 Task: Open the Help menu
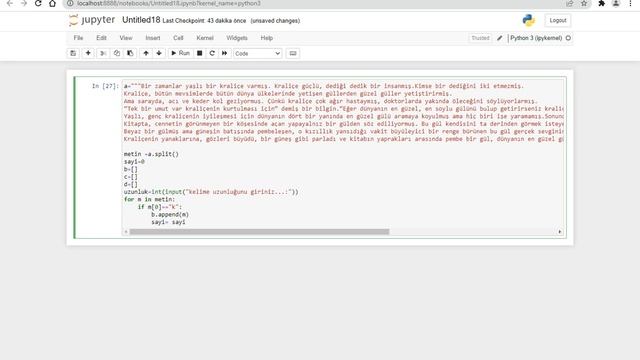pyautogui.click(x=267, y=38)
